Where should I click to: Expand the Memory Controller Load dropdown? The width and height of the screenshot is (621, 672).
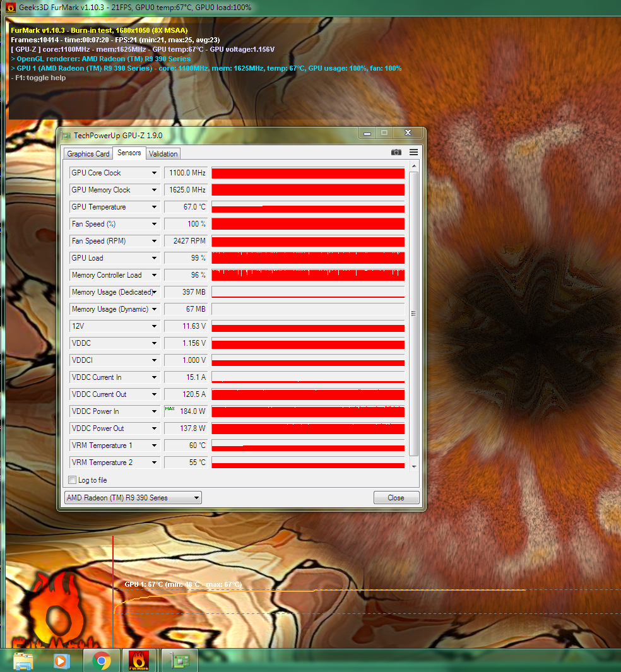(x=154, y=275)
